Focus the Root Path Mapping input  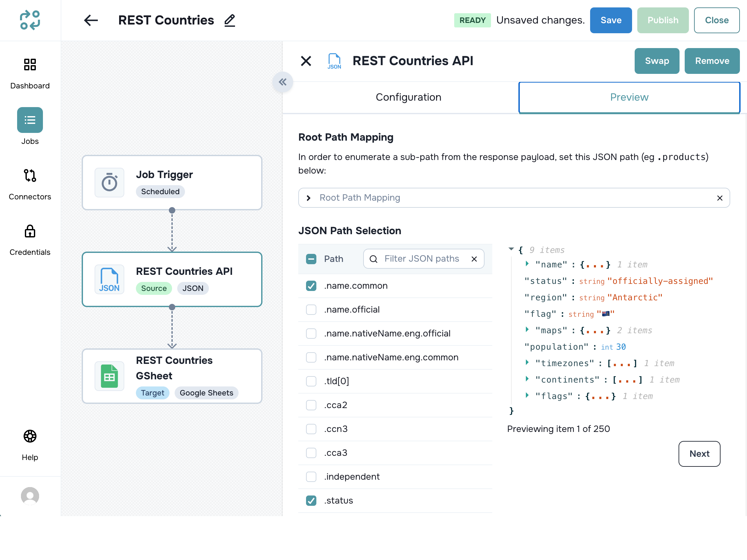514,198
